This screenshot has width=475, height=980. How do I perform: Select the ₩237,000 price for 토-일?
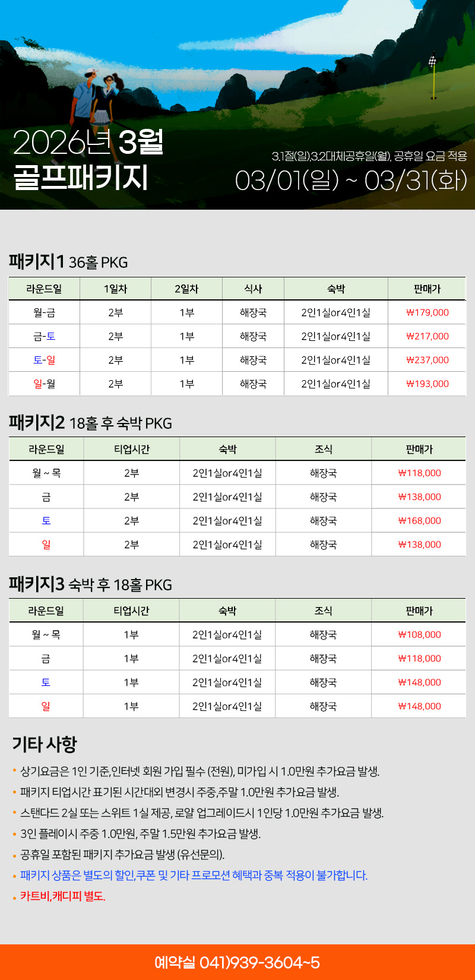pyautogui.click(x=427, y=360)
